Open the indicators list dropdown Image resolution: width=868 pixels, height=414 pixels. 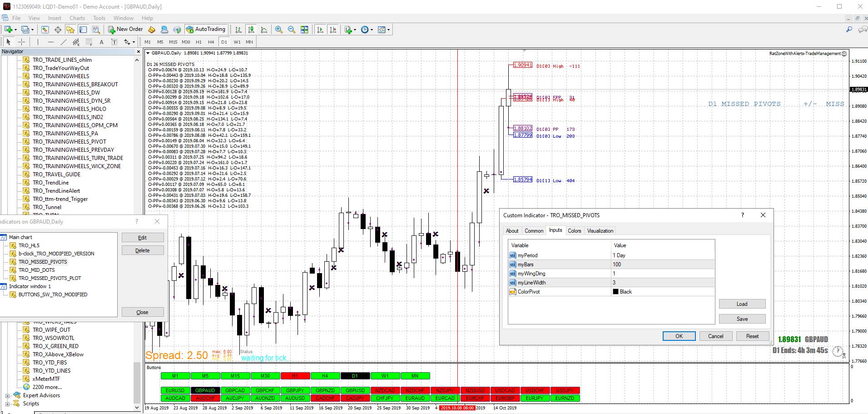(355, 30)
